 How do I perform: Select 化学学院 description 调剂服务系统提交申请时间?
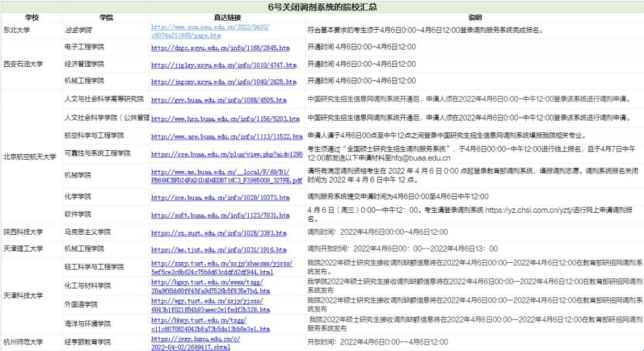click(x=475, y=197)
